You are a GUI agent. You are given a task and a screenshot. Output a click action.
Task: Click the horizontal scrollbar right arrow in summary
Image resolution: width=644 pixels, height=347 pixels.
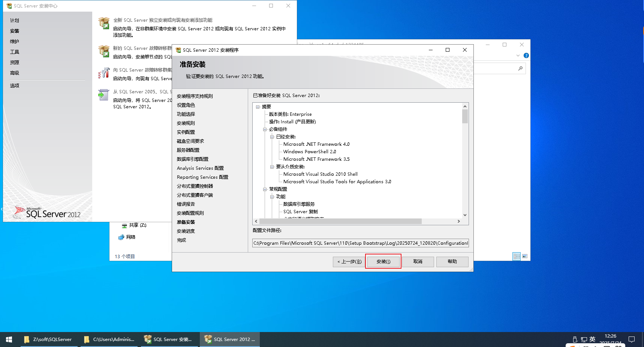(x=458, y=221)
